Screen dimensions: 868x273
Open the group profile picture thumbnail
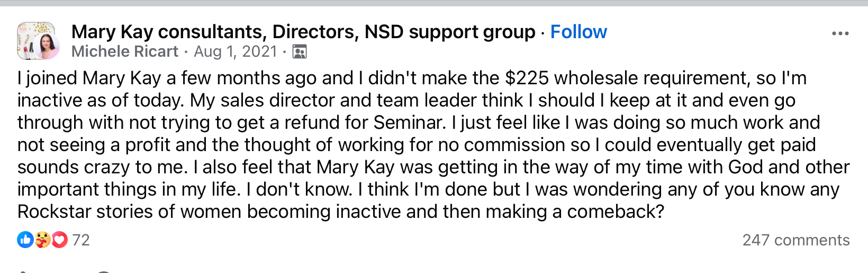[36, 41]
